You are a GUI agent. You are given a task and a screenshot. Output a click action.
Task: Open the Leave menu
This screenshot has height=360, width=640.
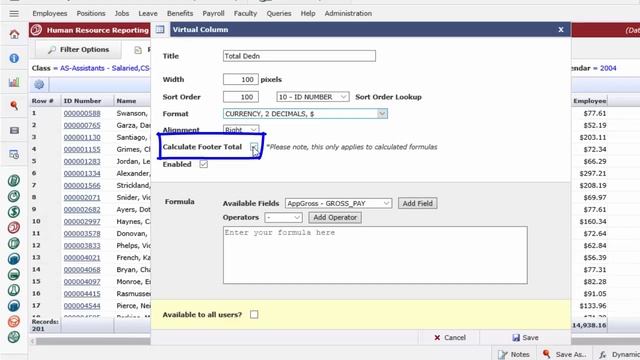click(x=148, y=13)
